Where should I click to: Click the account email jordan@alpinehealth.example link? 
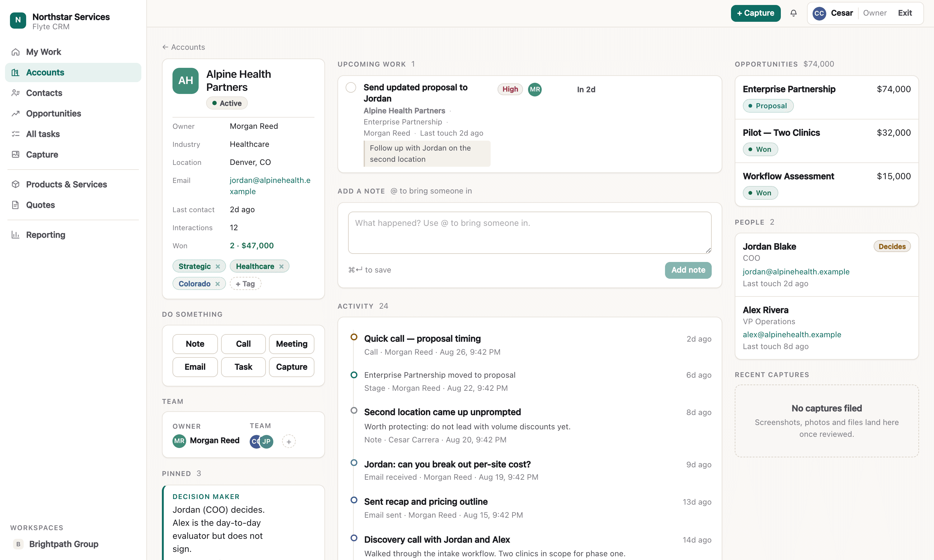pos(270,186)
